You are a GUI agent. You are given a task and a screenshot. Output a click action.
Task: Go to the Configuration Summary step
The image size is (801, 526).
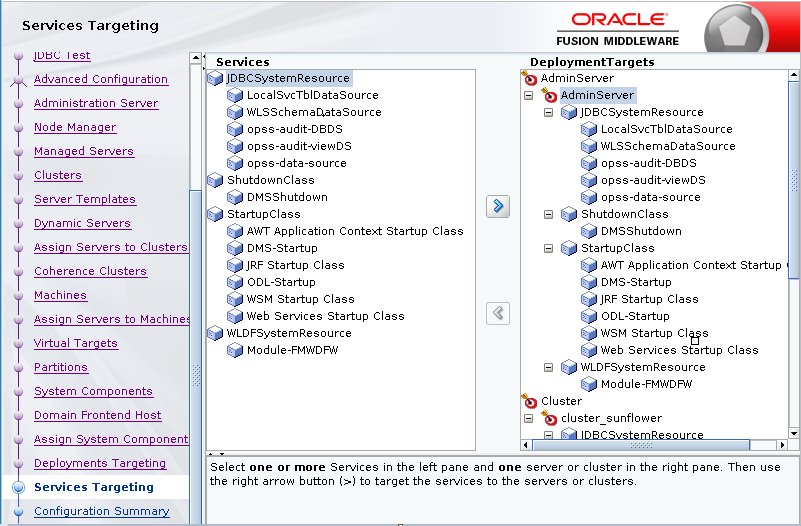pyautogui.click(x=102, y=511)
